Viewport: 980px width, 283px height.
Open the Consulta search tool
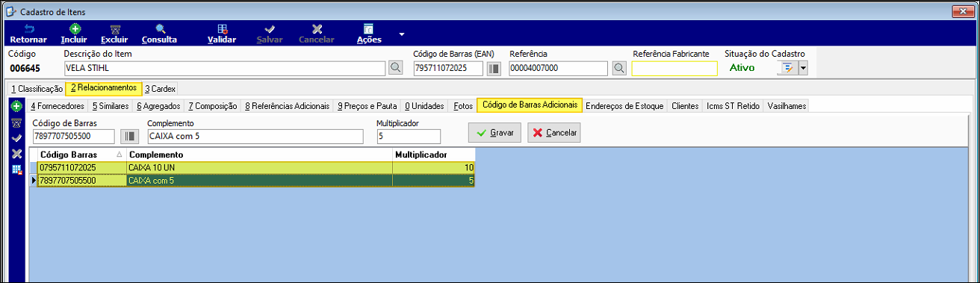(x=159, y=34)
